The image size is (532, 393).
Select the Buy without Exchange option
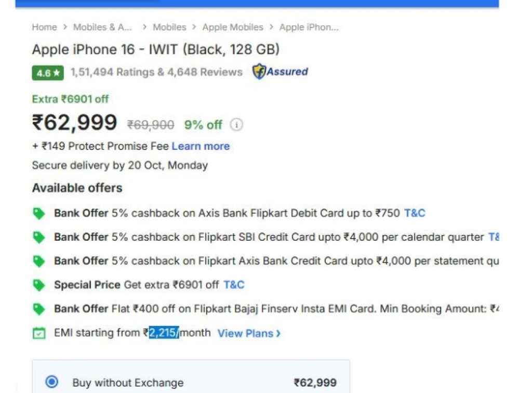[x=52, y=382]
